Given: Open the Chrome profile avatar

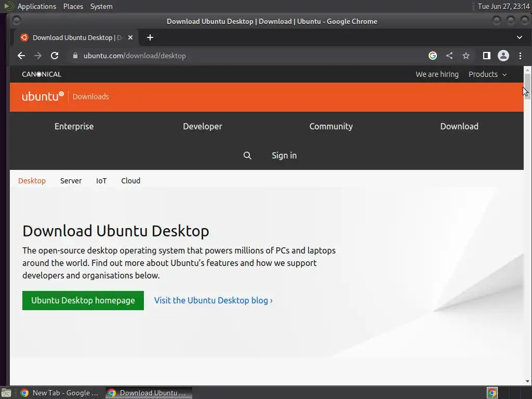Looking at the screenshot, I should [503, 56].
